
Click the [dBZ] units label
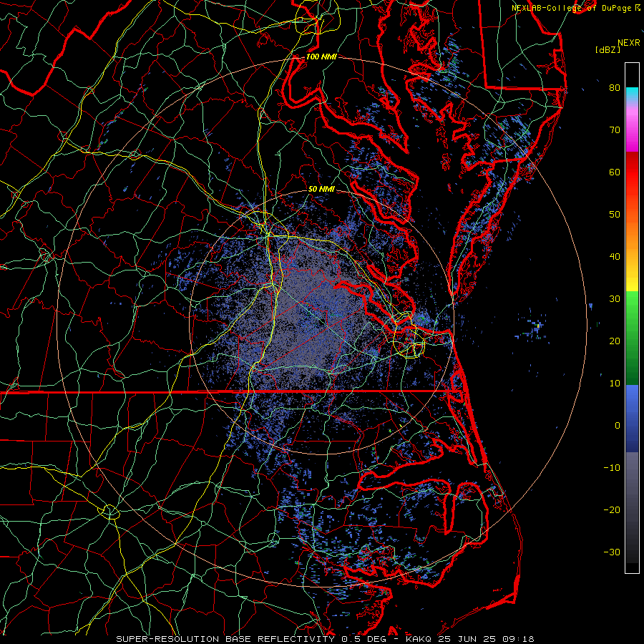pos(608,50)
